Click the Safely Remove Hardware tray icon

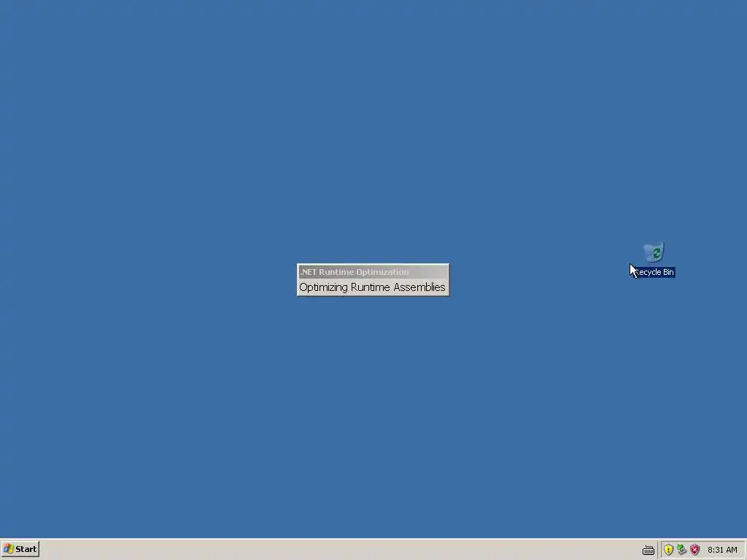click(x=682, y=550)
